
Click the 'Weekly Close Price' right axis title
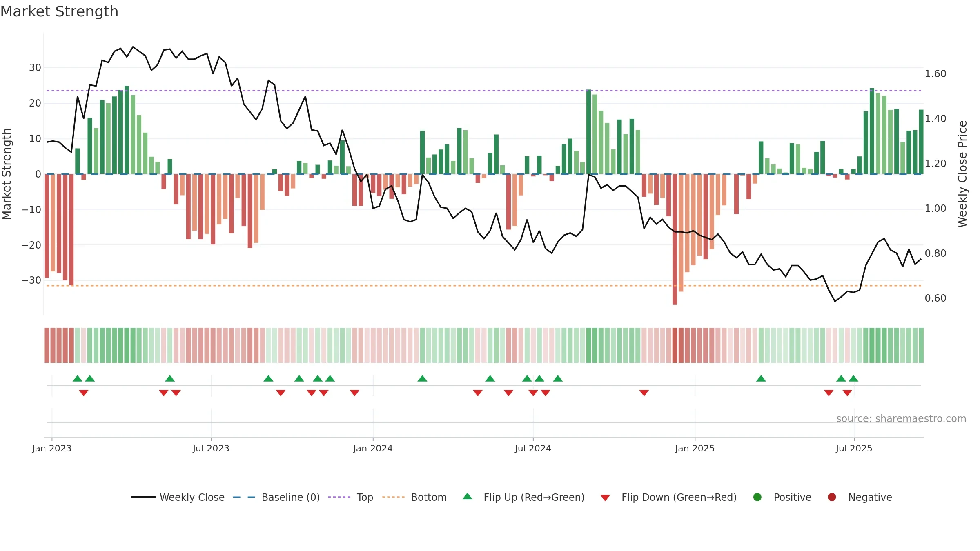tap(962, 174)
